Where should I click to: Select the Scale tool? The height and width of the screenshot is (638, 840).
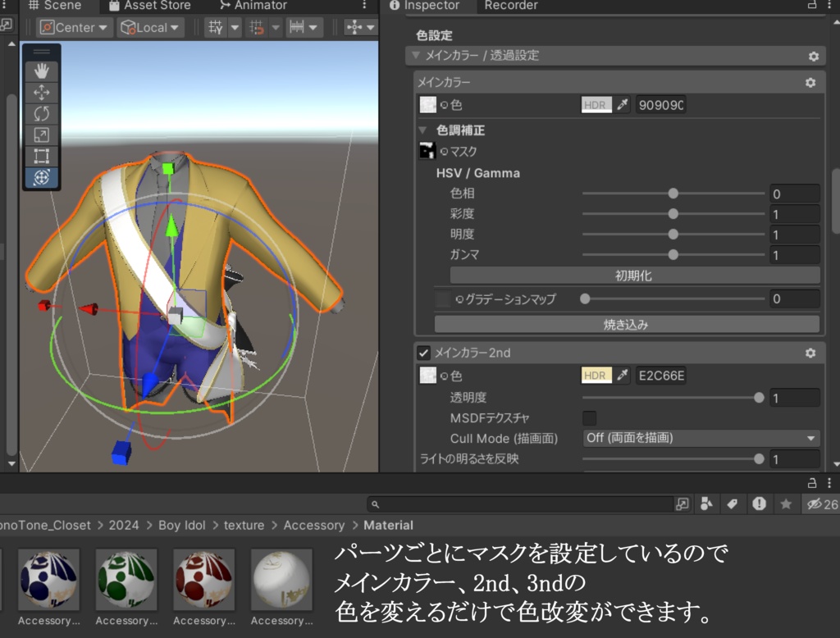pyautogui.click(x=41, y=135)
